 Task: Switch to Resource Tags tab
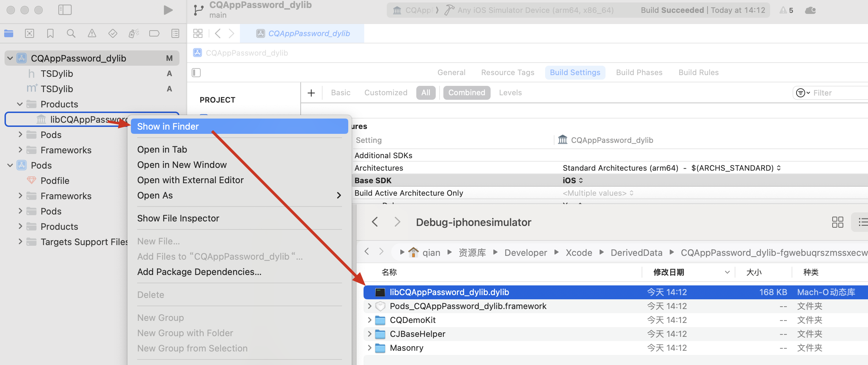pos(508,73)
